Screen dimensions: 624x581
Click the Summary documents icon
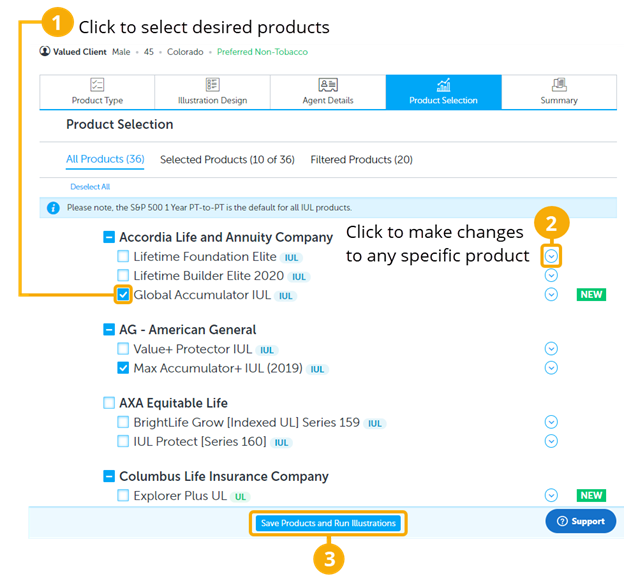[x=559, y=85]
